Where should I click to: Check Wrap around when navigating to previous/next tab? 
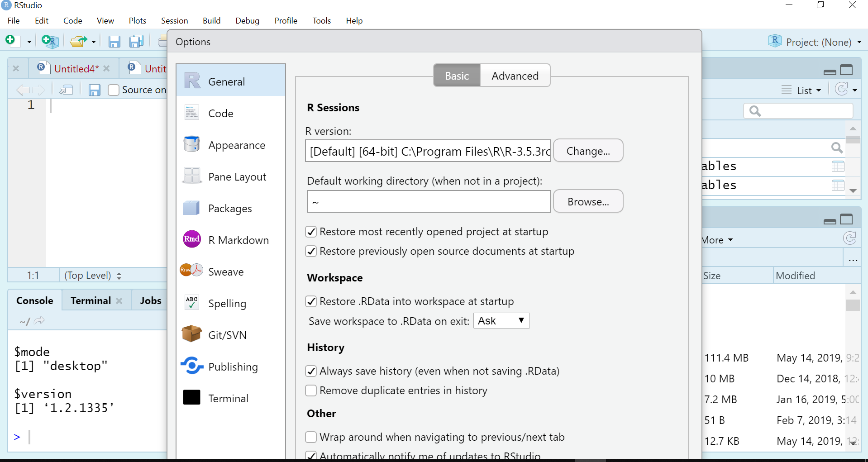point(311,437)
